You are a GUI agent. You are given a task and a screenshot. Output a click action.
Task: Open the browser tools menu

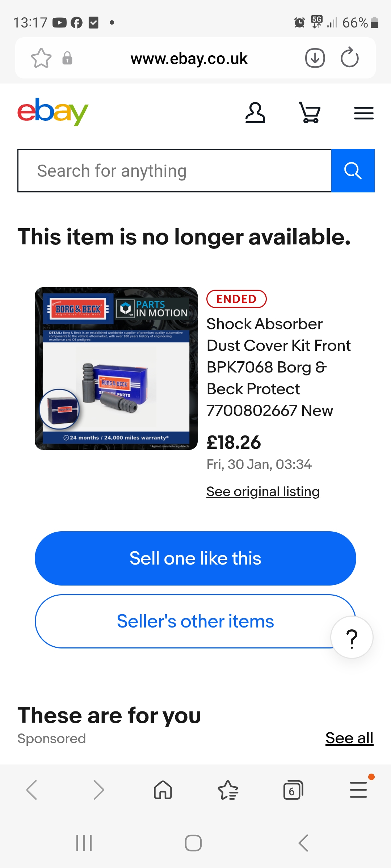coord(358,789)
